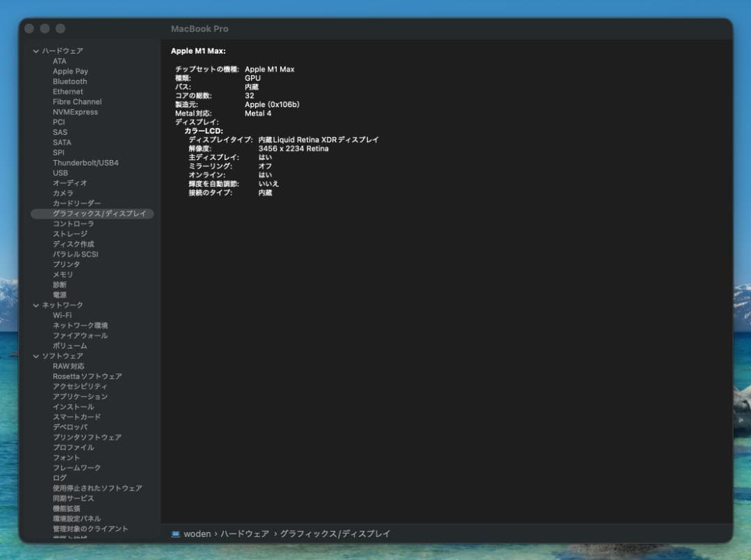Select 管理対象のクライアント in the sidebar
Image resolution: width=751 pixels, height=560 pixels.
coord(90,529)
